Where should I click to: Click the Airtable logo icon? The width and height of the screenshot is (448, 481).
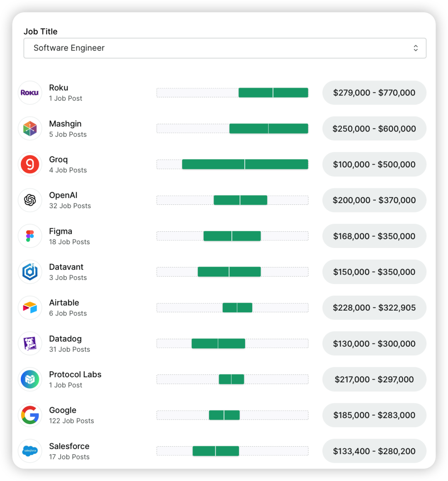point(30,308)
